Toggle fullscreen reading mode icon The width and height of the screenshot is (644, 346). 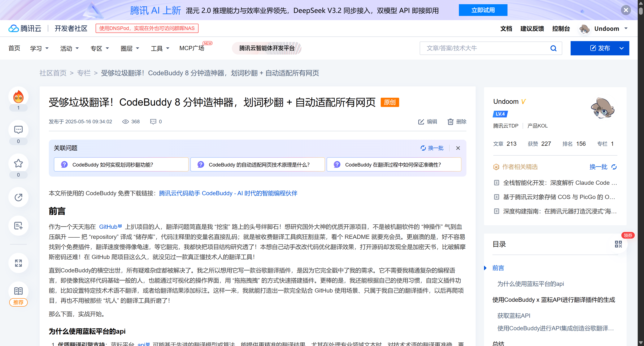18,263
